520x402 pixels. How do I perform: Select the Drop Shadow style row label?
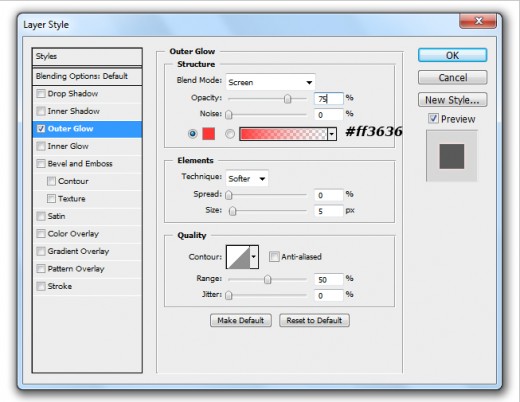click(x=73, y=94)
